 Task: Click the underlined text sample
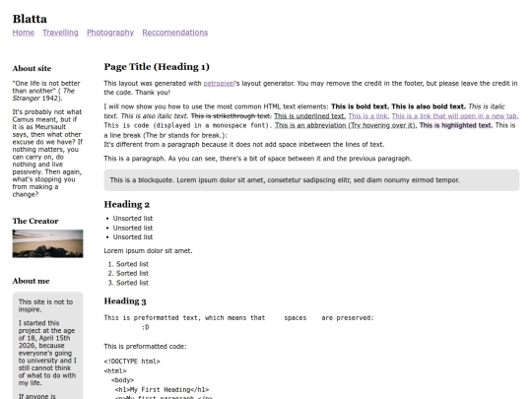point(309,116)
